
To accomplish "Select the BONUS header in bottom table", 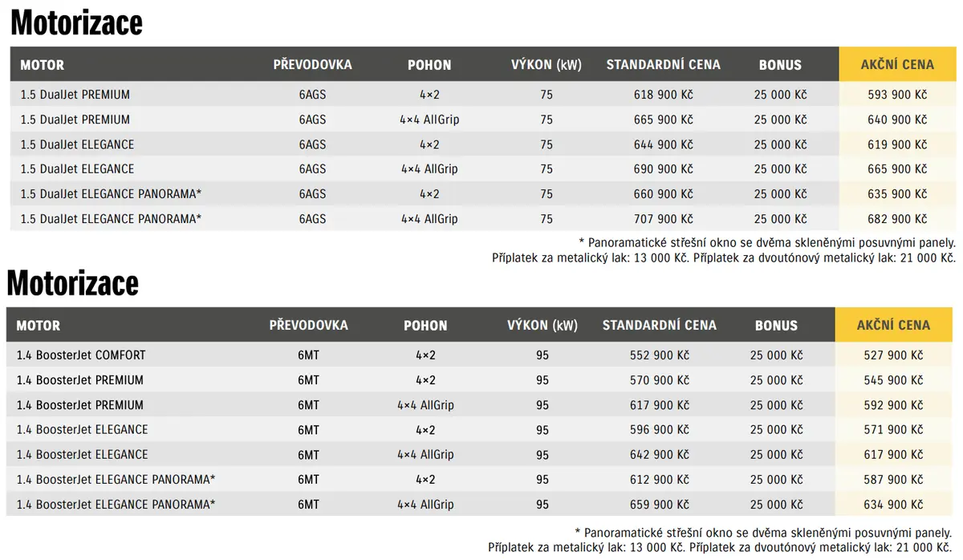I will tap(776, 325).
